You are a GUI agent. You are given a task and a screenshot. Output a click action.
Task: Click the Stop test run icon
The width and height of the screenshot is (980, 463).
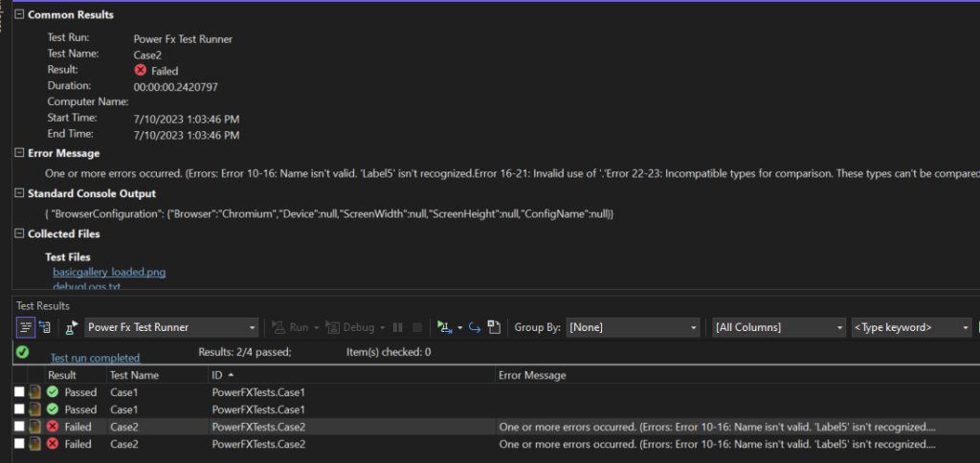coord(417,327)
